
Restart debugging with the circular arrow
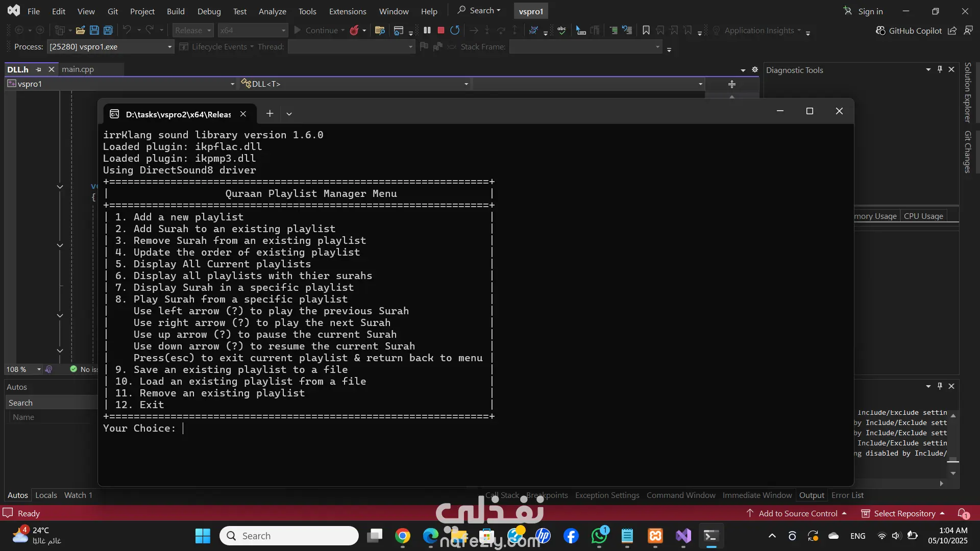tap(455, 30)
